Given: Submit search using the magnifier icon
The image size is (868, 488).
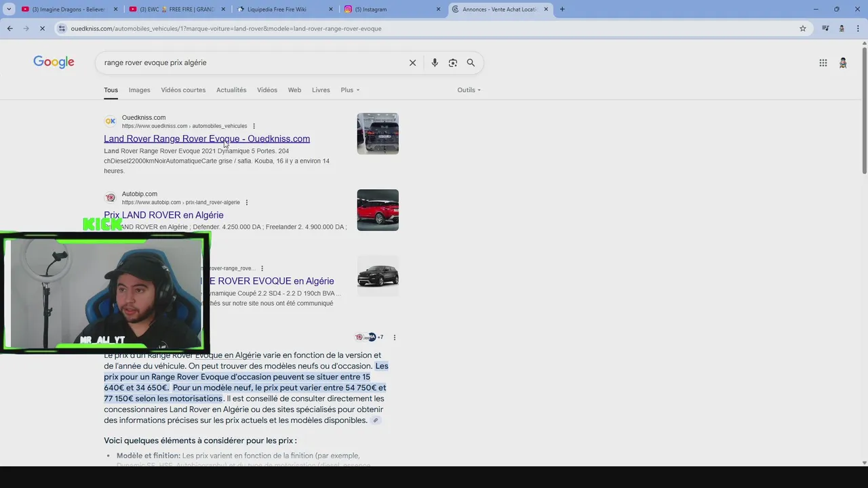Looking at the screenshot, I should pyautogui.click(x=471, y=62).
